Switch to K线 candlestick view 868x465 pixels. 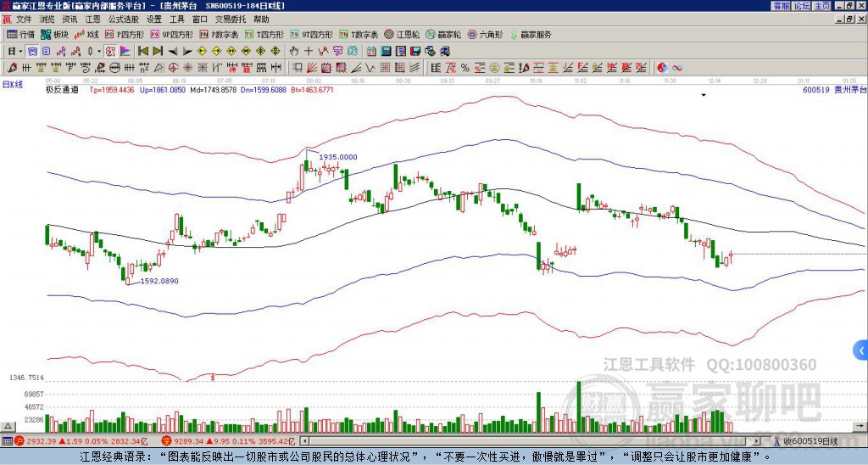(86, 34)
